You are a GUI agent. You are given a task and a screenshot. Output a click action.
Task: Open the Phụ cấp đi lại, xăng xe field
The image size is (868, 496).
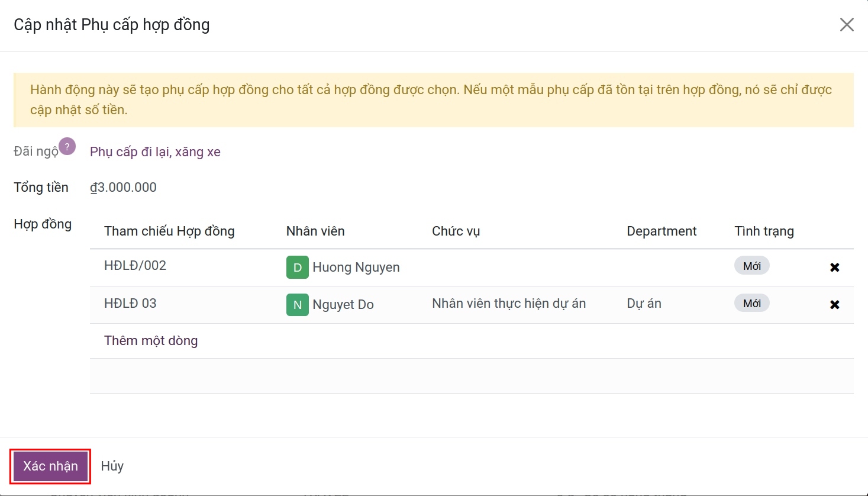pyautogui.click(x=155, y=152)
